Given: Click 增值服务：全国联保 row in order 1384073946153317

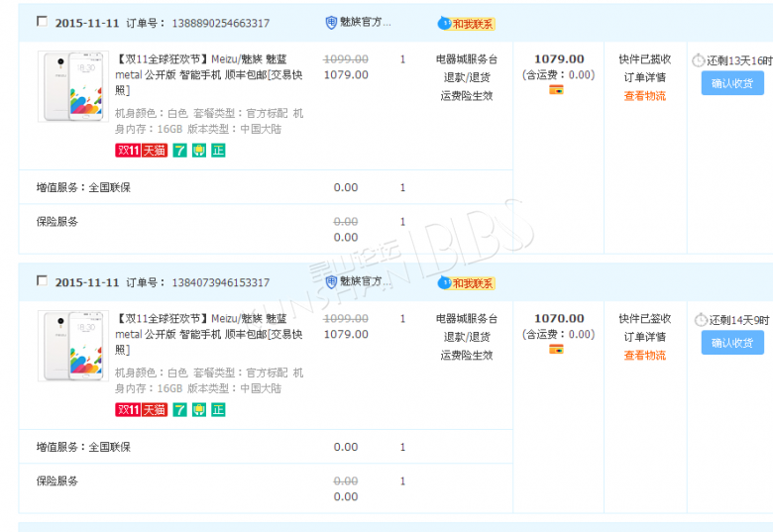Looking at the screenshot, I should (x=266, y=447).
